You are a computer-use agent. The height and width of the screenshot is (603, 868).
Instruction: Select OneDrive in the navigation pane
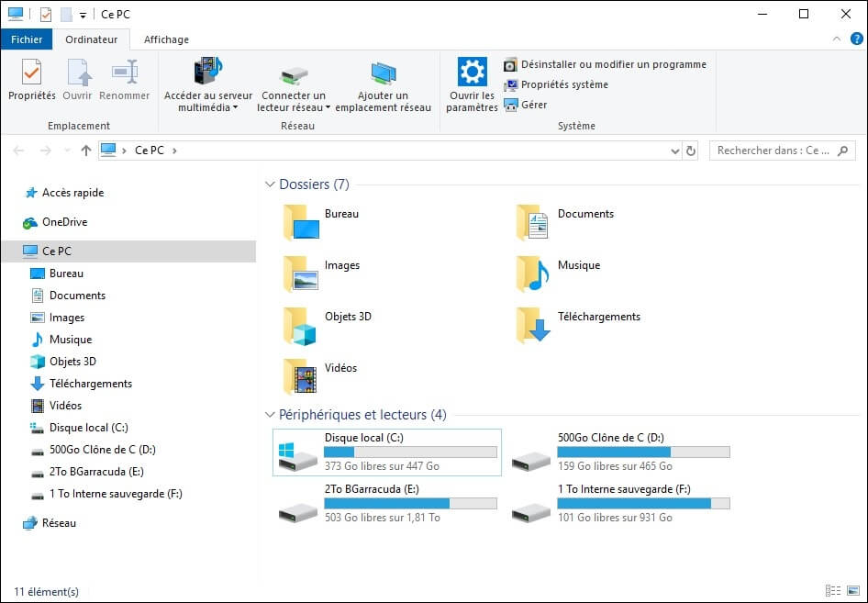click(62, 222)
